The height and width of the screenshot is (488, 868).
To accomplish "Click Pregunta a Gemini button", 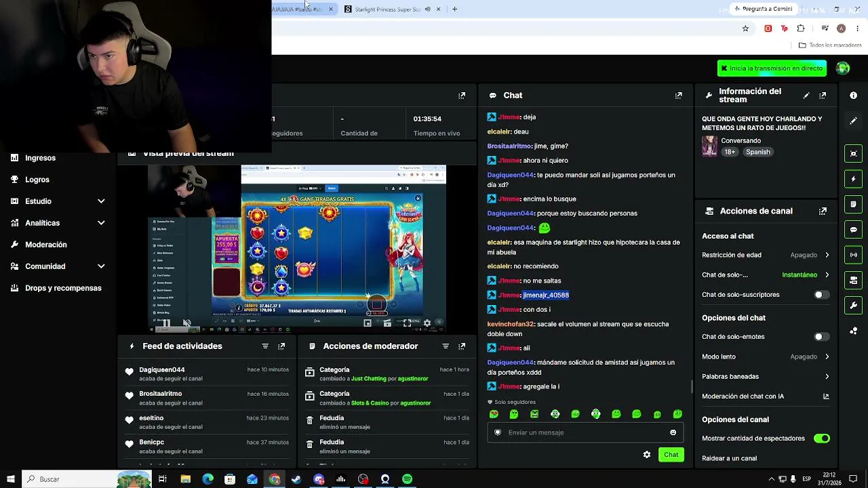I will 763,9.
